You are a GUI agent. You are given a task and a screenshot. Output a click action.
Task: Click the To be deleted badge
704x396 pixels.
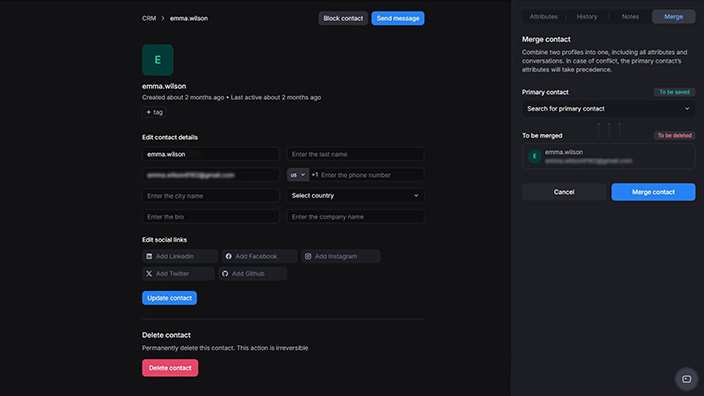pyautogui.click(x=674, y=135)
